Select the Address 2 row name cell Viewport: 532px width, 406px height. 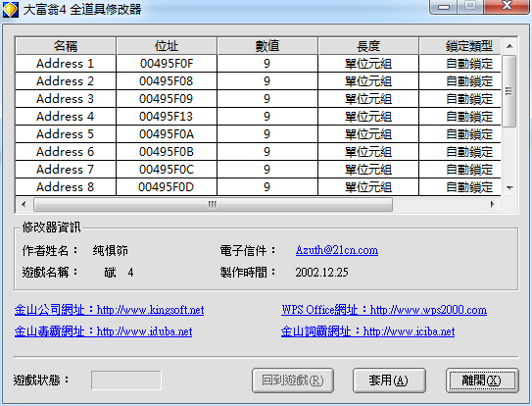point(66,81)
